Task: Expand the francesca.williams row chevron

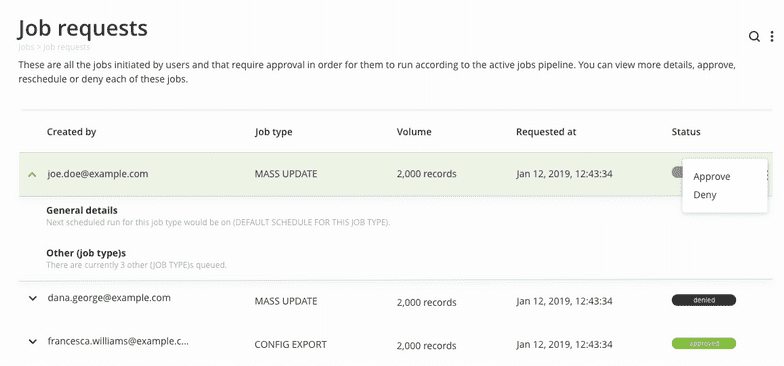Action: pos(32,342)
